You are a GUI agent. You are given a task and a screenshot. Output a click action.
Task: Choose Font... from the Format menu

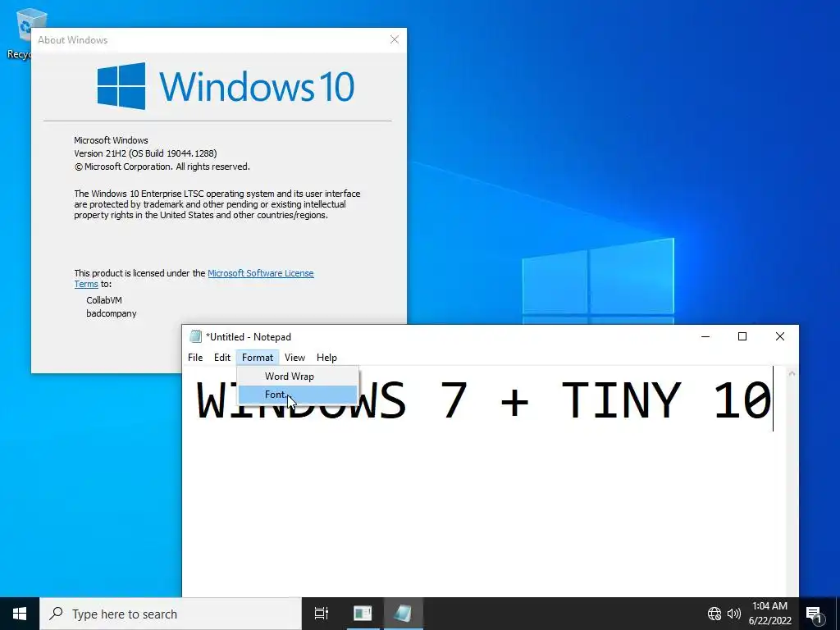pyautogui.click(x=298, y=395)
